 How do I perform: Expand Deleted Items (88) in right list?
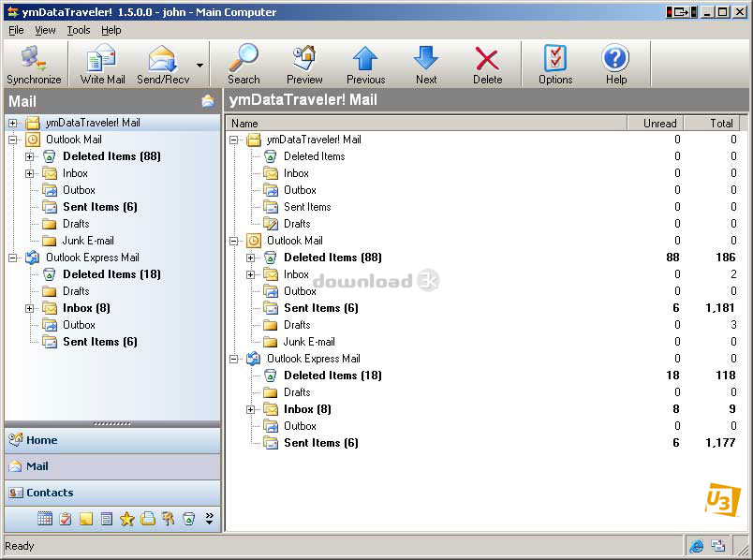pos(251,258)
